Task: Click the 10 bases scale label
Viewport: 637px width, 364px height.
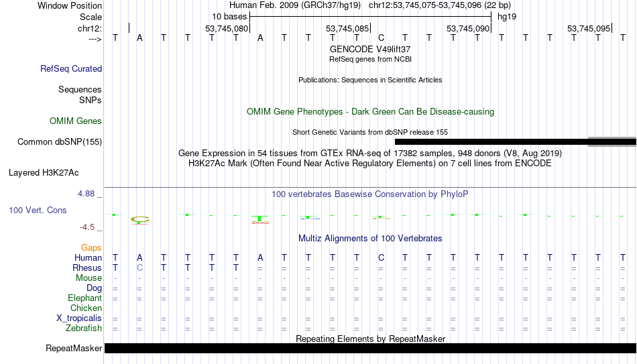Action: [229, 17]
